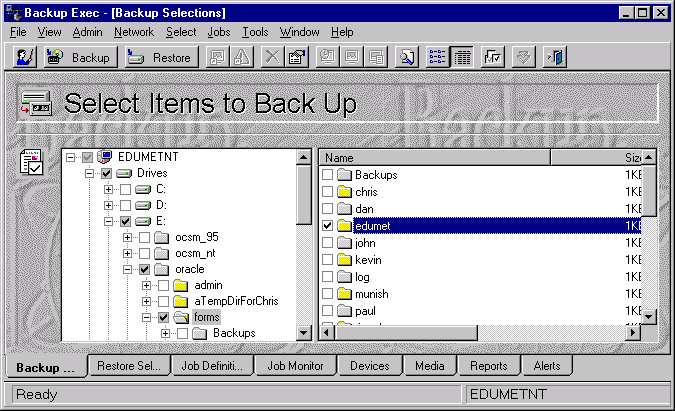Click the Backup Exec title bar icon
This screenshot has width=675, height=411.
(13, 13)
